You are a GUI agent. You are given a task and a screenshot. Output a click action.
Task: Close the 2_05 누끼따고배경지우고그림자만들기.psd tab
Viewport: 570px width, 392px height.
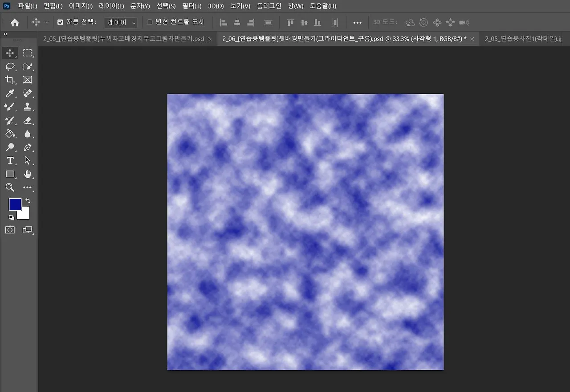(210, 39)
